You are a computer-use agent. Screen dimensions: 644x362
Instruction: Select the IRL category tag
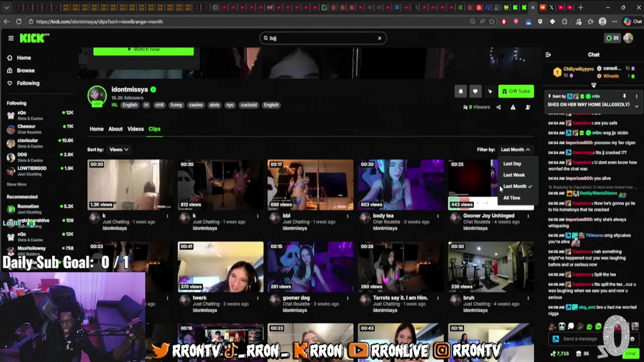pos(114,105)
